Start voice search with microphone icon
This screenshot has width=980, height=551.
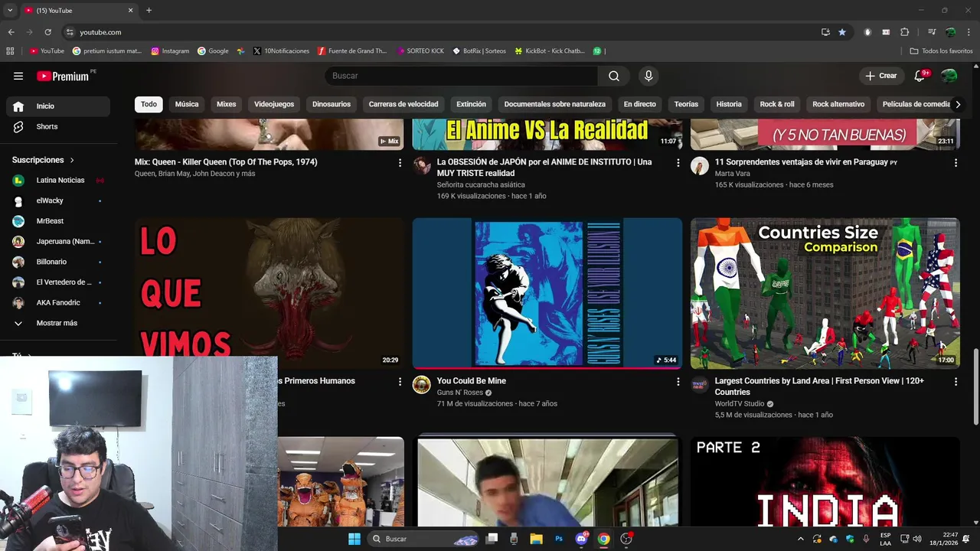(648, 76)
